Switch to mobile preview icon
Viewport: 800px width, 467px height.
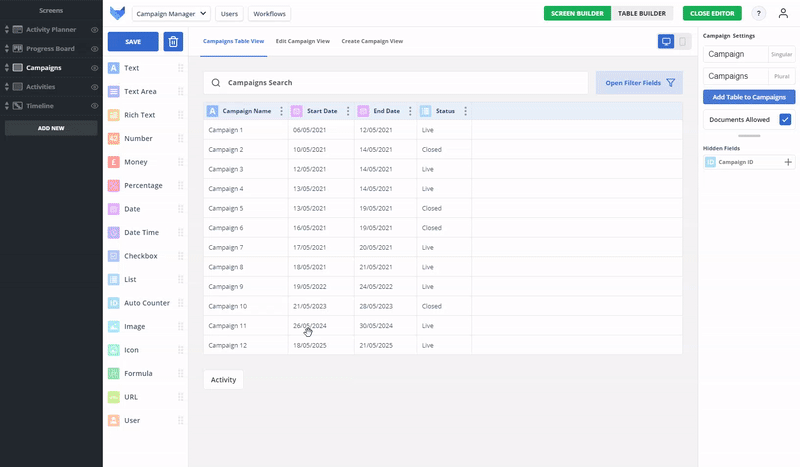(682, 41)
